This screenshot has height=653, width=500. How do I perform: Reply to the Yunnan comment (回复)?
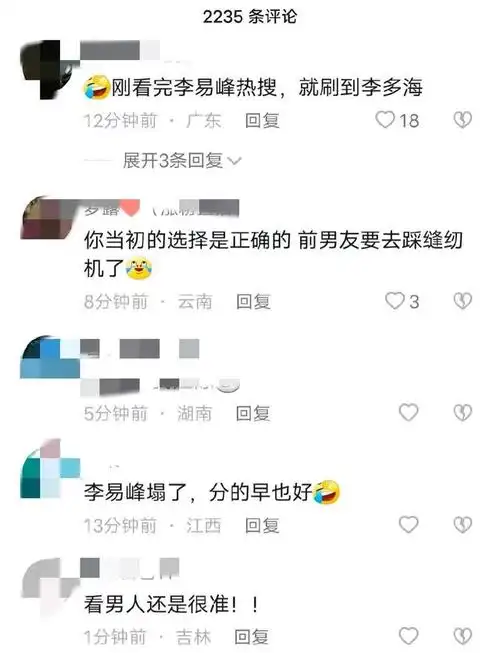[254, 302]
